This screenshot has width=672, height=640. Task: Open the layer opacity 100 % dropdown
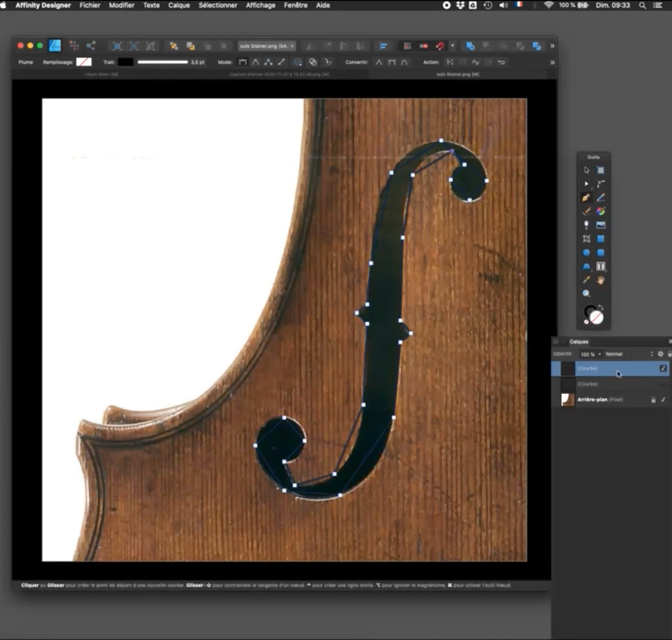(x=590, y=354)
